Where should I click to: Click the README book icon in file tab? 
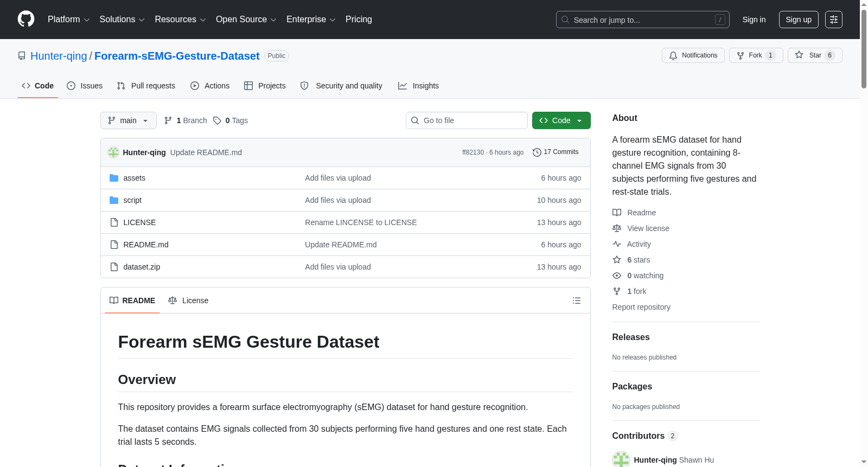tap(114, 300)
